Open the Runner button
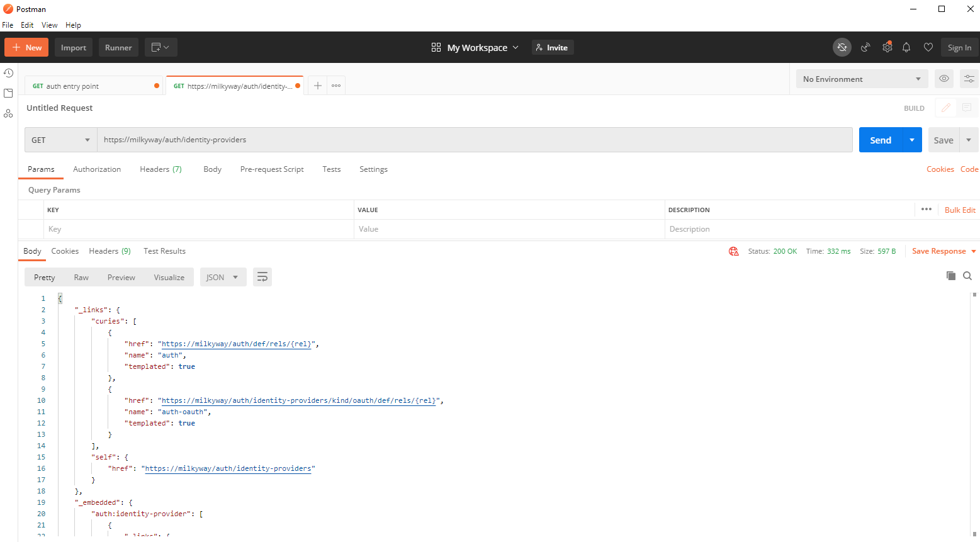980x542 pixels. coord(118,47)
